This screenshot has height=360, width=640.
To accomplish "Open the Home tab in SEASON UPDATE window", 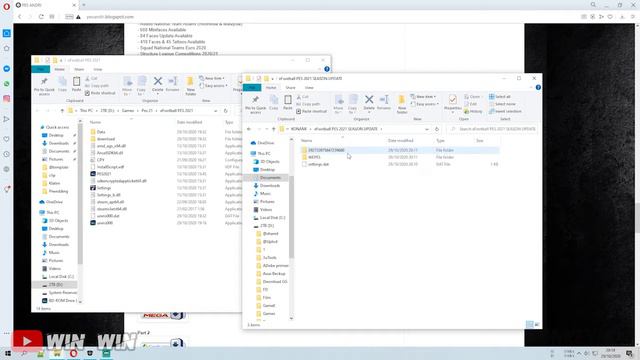I will click(x=271, y=87).
